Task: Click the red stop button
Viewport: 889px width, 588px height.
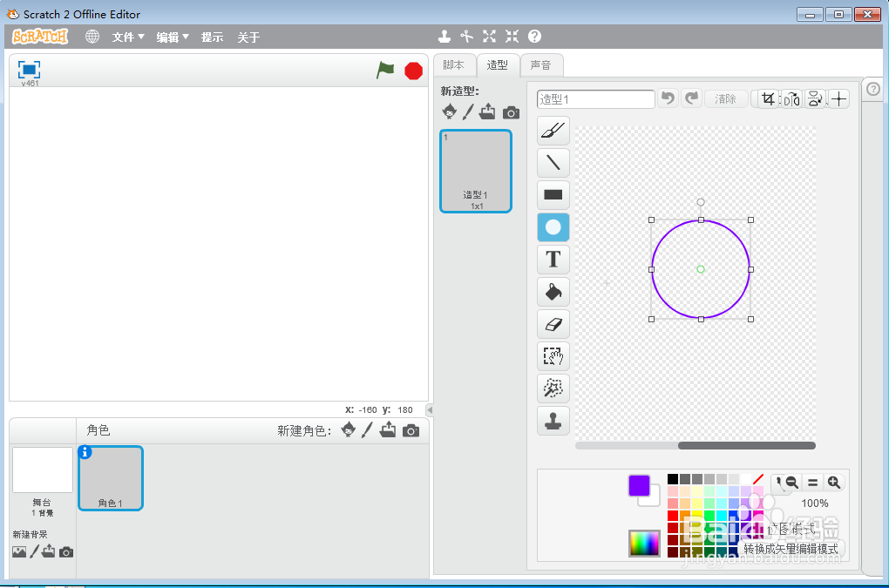Action: pyautogui.click(x=413, y=71)
